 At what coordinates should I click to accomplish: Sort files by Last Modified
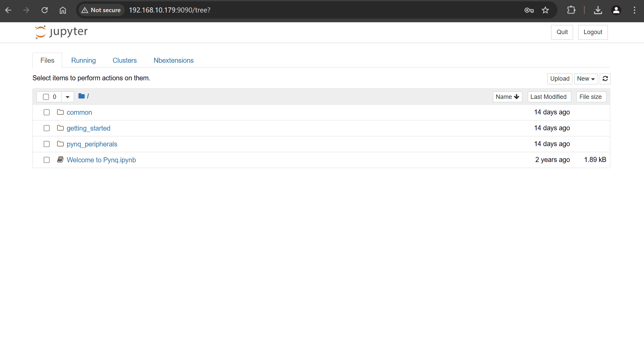549,97
